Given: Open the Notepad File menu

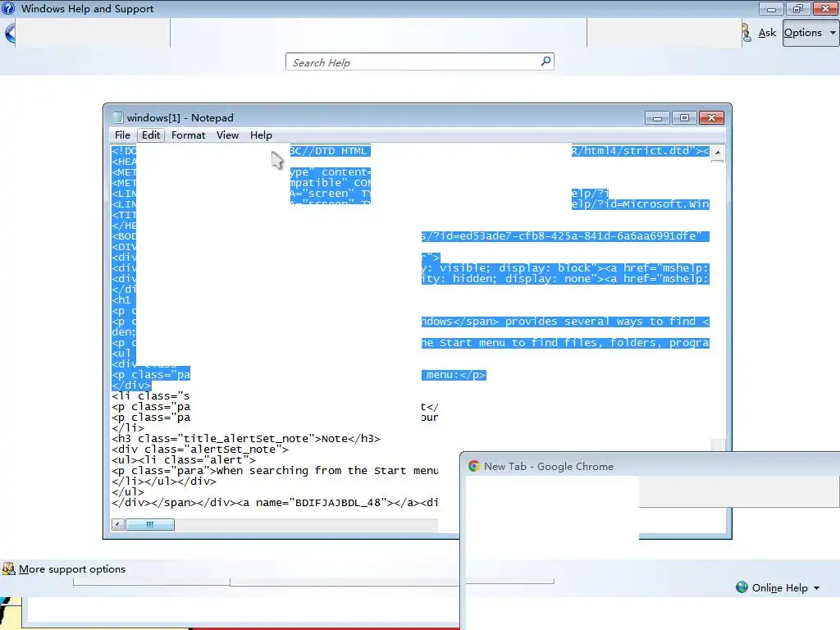Looking at the screenshot, I should 122,135.
